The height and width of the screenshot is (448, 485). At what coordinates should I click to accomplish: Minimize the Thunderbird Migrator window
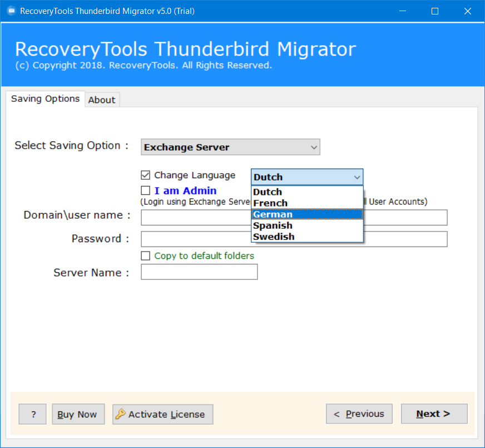coord(403,11)
